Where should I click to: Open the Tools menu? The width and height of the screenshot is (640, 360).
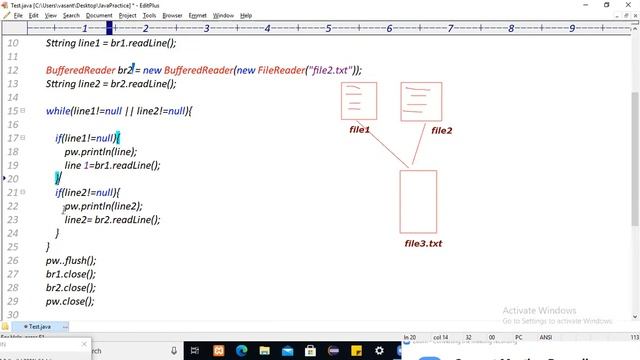click(x=149, y=16)
